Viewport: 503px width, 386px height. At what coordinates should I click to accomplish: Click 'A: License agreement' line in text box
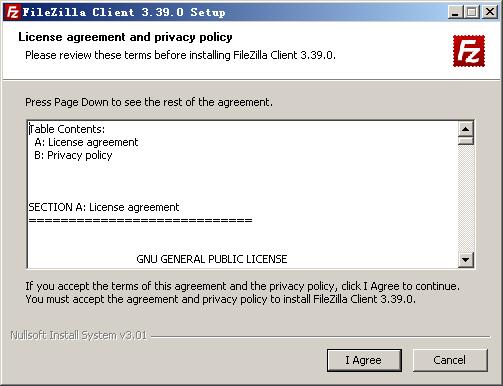pyautogui.click(x=86, y=142)
